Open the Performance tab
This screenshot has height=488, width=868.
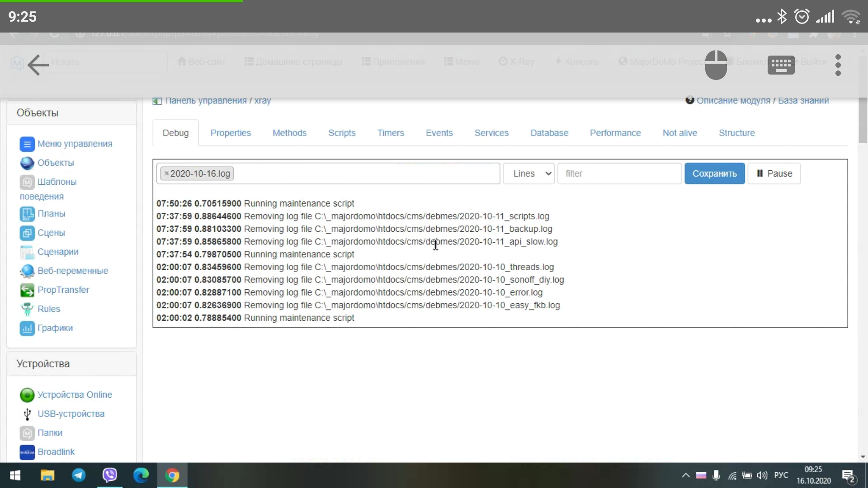(x=615, y=132)
